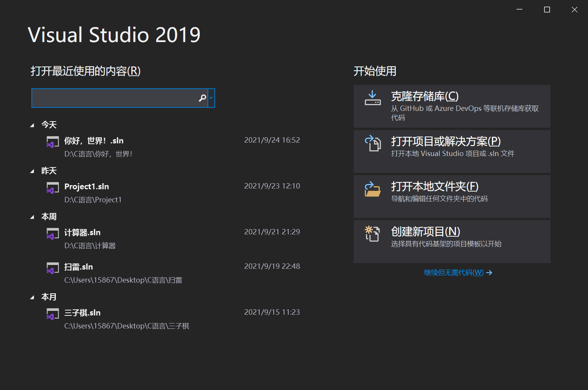Open recent solution 三子棋.sln
The image size is (588, 390).
(x=82, y=313)
